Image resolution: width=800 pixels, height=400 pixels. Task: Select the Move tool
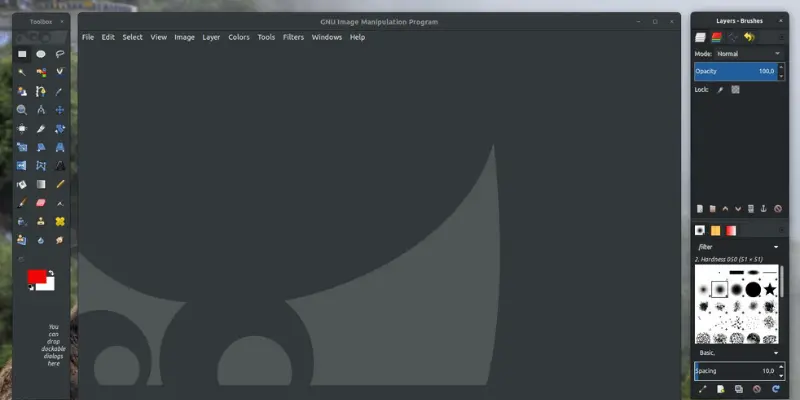60,110
